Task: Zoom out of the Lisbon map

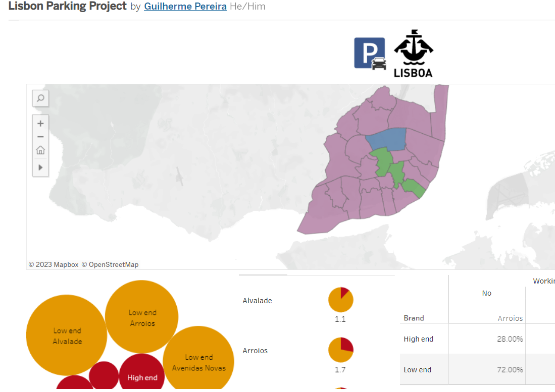Action: coord(40,137)
